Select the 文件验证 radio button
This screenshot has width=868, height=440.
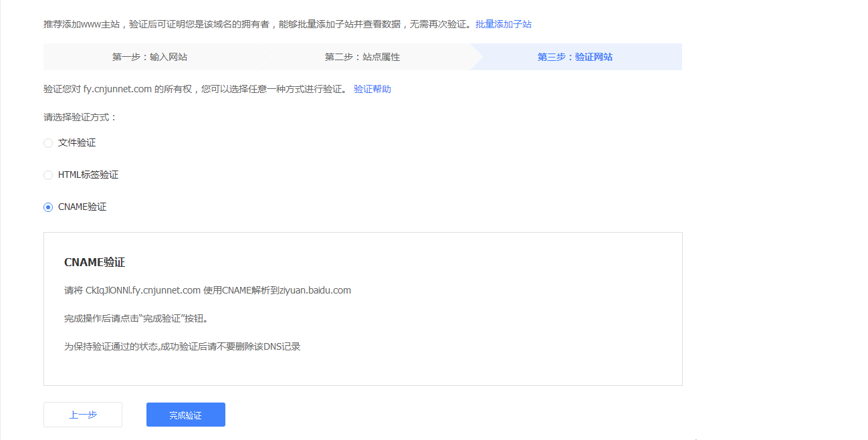(48, 142)
